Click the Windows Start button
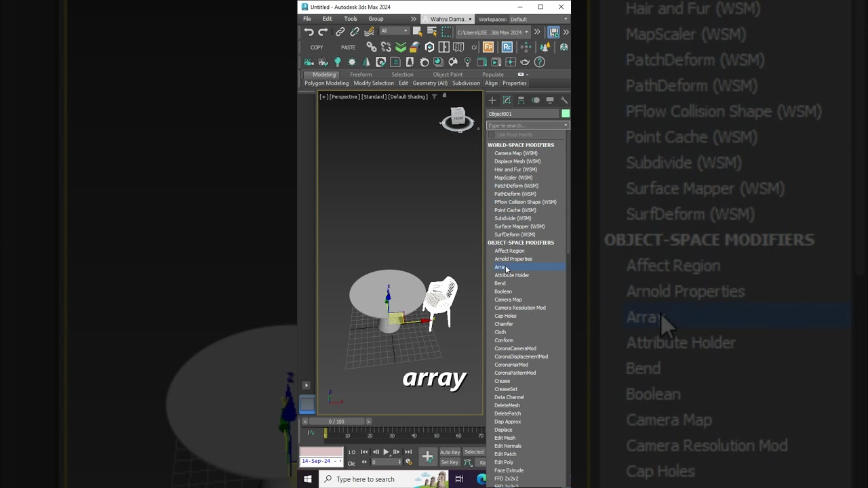The image size is (868, 488). pyautogui.click(x=308, y=479)
